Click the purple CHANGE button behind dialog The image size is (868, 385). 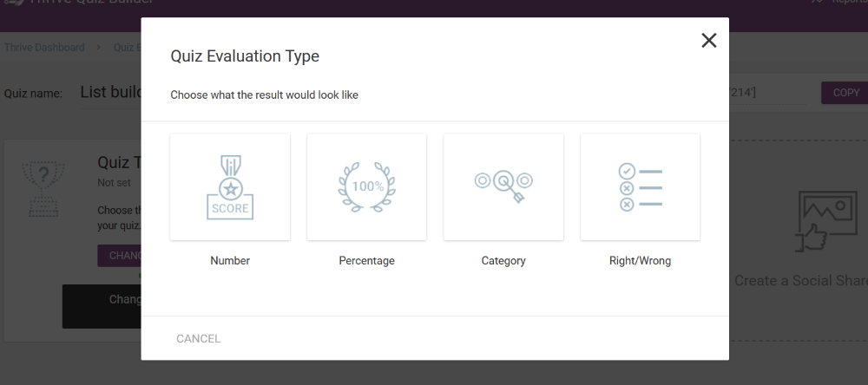[x=119, y=255]
